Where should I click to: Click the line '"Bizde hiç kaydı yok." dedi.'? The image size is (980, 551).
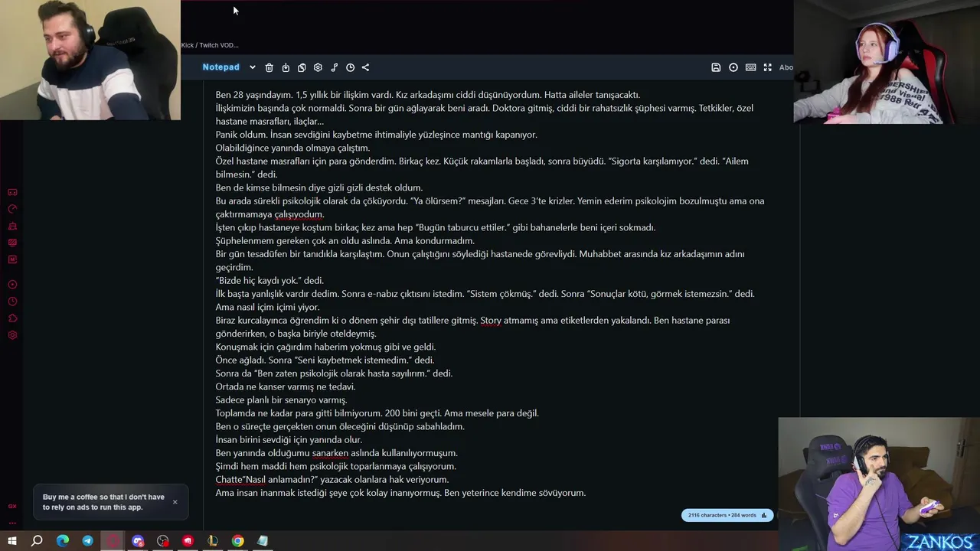click(x=269, y=280)
